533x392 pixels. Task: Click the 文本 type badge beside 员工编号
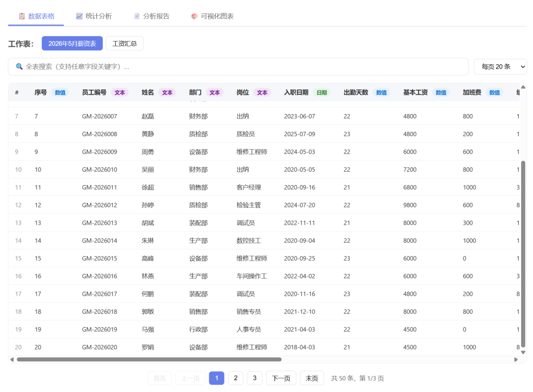(x=119, y=92)
